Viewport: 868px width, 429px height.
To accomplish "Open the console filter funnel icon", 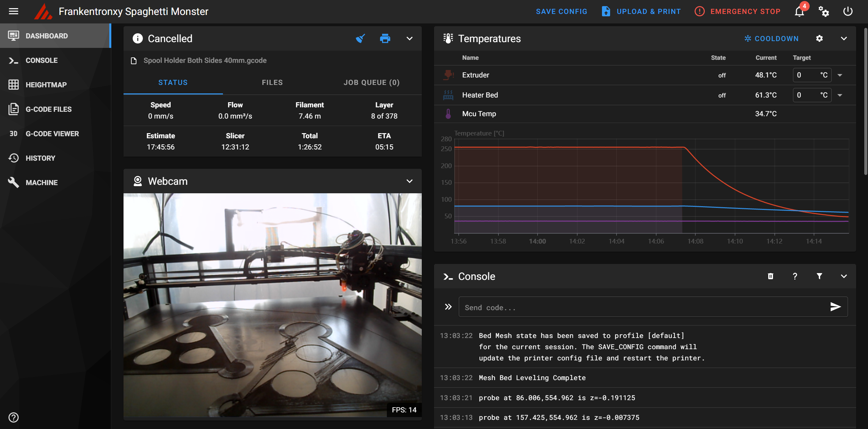I will point(819,276).
